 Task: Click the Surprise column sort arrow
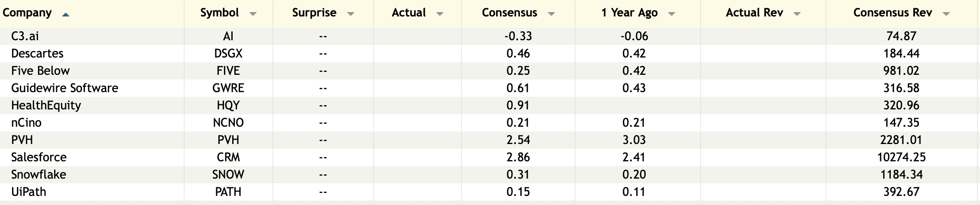tap(351, 14)
